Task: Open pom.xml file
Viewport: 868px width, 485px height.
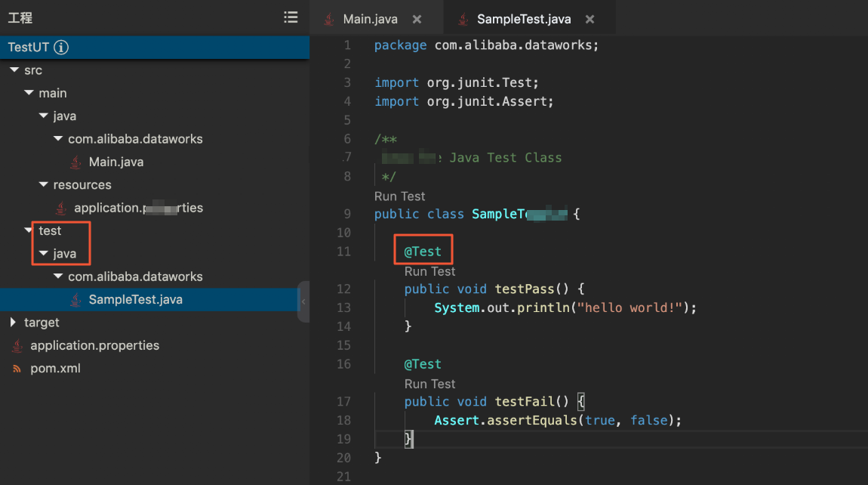Action: (55, 369)
